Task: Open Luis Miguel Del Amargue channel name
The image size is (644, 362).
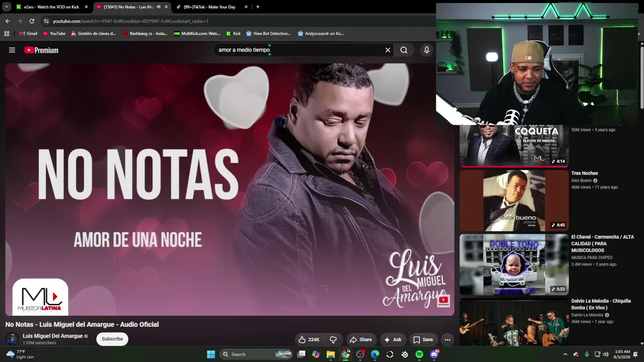Action: point(53,336)
